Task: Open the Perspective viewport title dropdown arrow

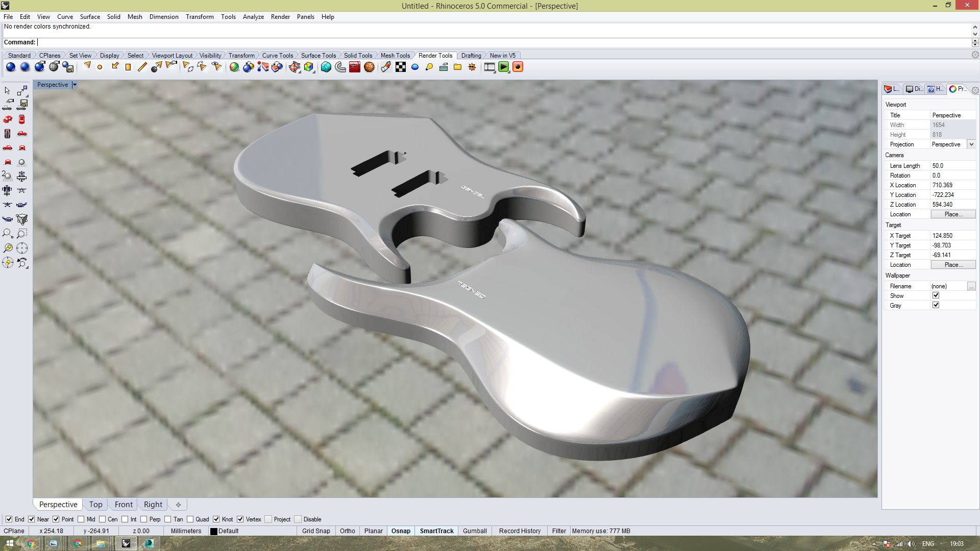Action: pyautogui.click(x=74, y=85)
